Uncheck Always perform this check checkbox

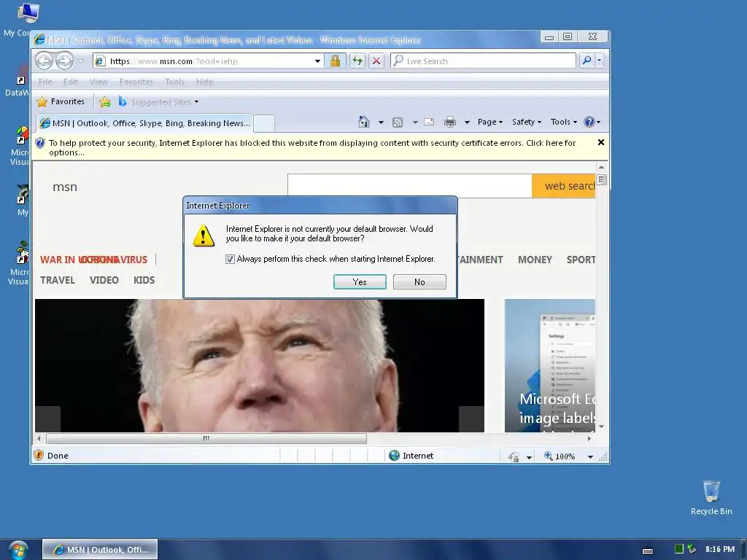click(230, 259)
